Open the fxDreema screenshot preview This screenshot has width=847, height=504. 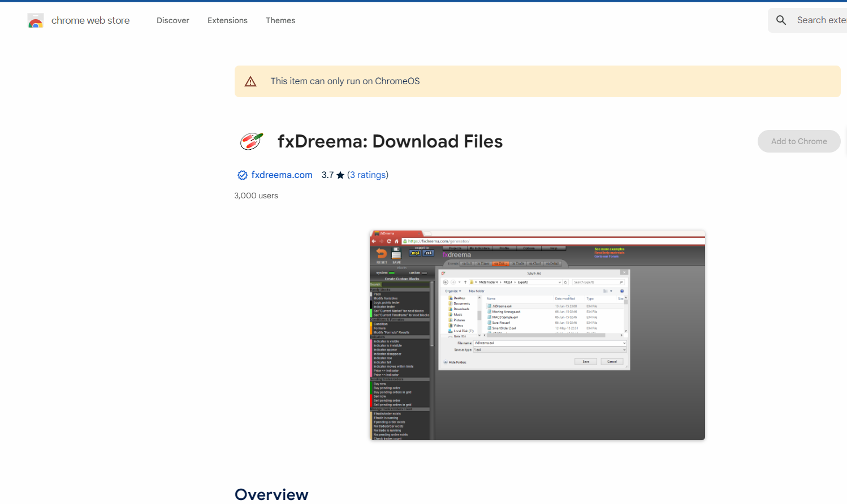(x=537, y=335)
